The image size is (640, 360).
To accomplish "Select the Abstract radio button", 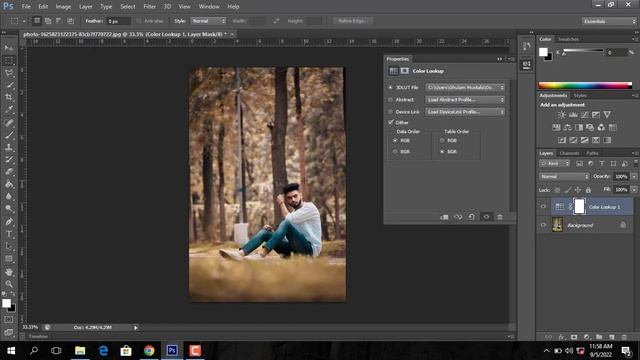I will [x=390, y=100].
